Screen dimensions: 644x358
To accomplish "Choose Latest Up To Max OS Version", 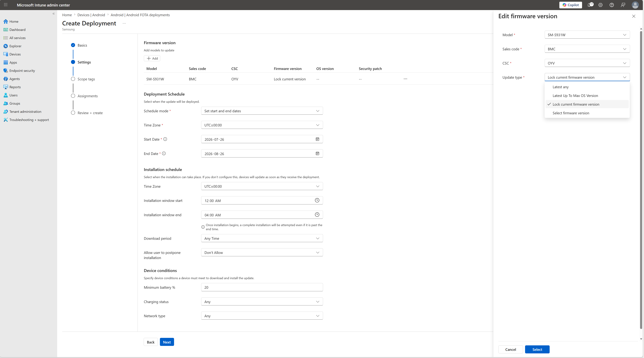I will 587,96.
